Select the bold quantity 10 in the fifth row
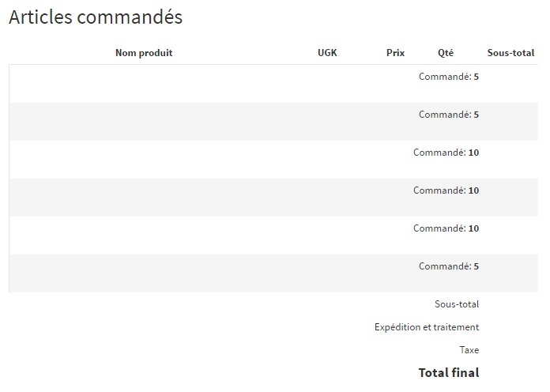 coord(473,228)
